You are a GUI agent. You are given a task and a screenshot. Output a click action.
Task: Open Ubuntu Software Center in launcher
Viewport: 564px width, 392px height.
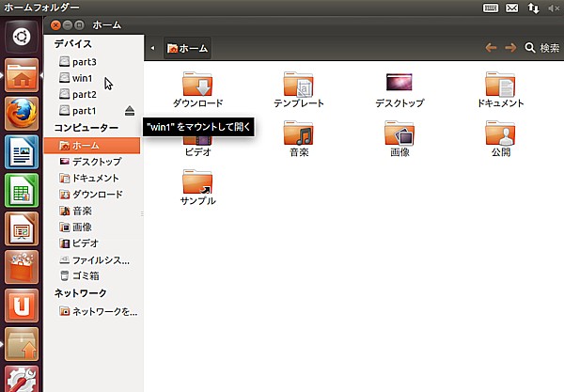coord(22,268)
